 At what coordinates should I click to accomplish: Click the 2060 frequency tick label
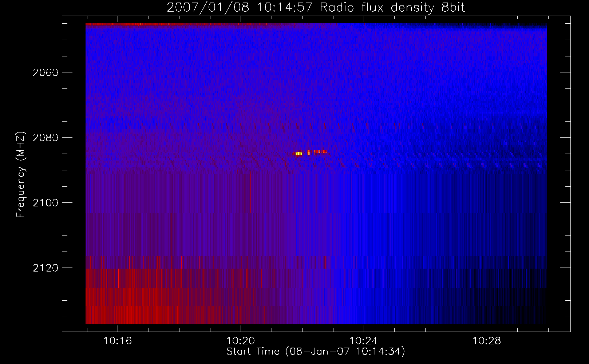pyautogui.click(x=46, y=72)
